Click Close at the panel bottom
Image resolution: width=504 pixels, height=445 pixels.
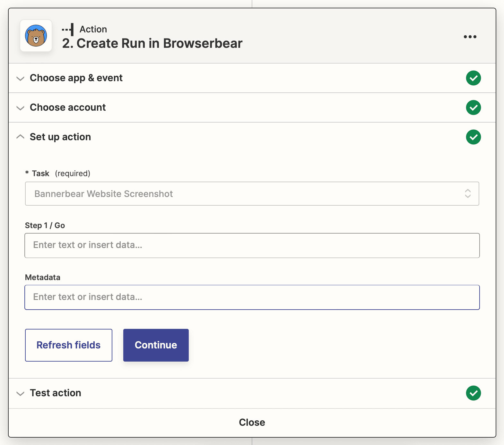(x=252, y=422)
